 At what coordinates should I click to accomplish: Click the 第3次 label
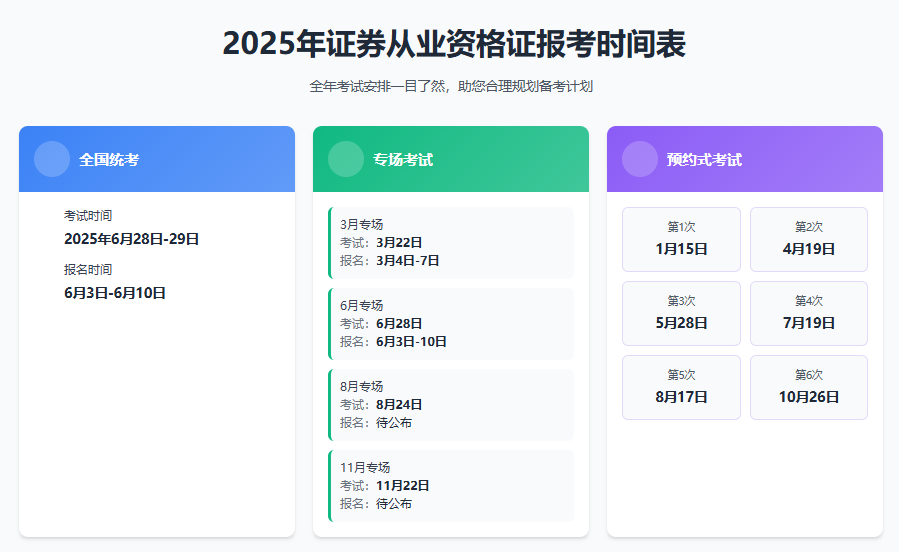(681, 301)
